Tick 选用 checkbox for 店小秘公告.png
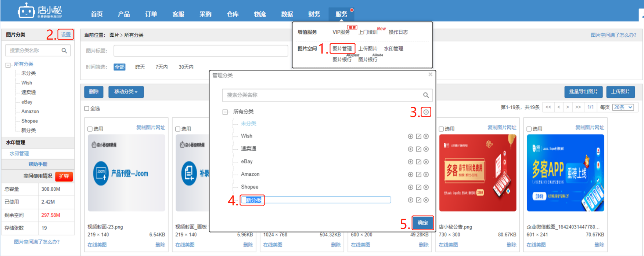This screenshot has height=256, width=644. coord(441,129)
